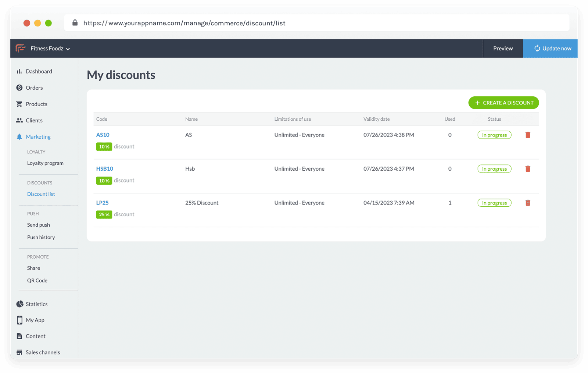This screenshot has width=588, height=373.
Task: Open Products using the cart icon
Action: click(19, 104)
